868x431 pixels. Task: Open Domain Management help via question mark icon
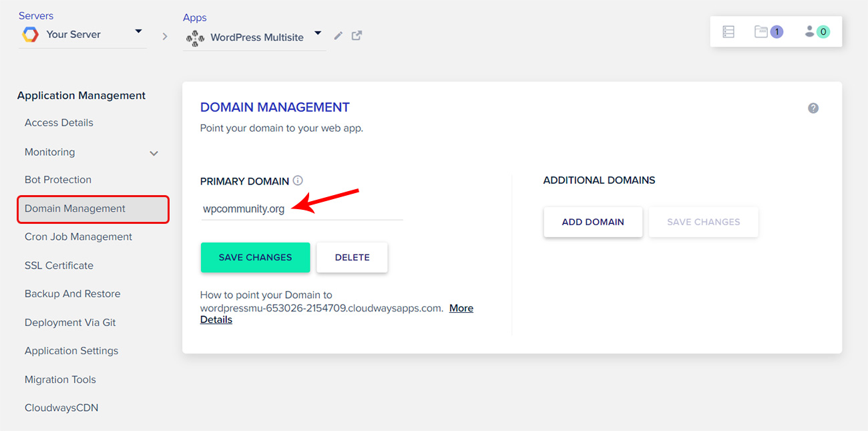point(813,107)
